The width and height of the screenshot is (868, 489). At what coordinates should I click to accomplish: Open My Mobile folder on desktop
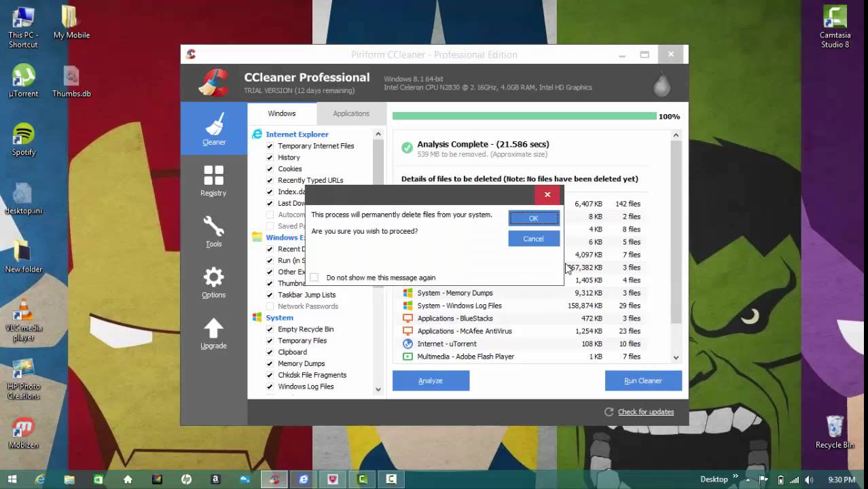[71, 22]
